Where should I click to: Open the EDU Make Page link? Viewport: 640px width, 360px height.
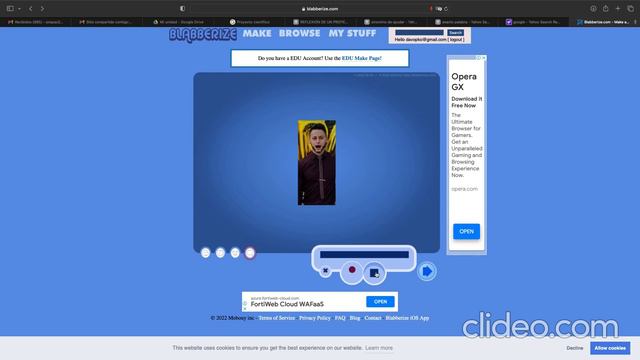point(362,58)
